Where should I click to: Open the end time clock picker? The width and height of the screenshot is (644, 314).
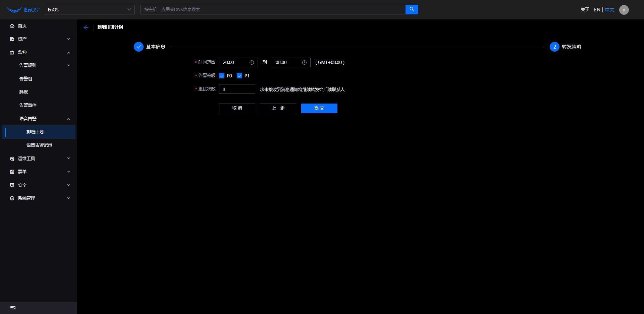tap(304, 63)
